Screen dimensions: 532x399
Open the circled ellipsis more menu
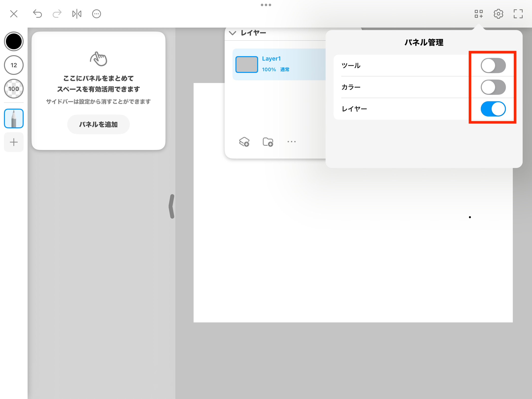(97, 14)
